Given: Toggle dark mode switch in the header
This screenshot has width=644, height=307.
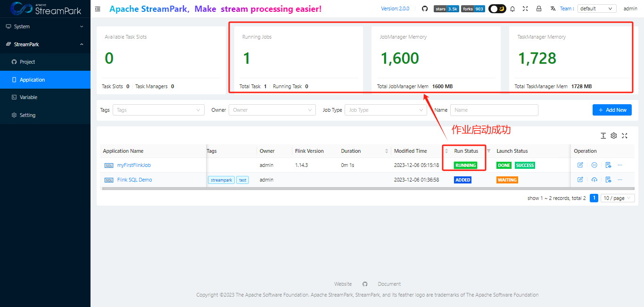Looking at the screenshot, I should point(497,8).
